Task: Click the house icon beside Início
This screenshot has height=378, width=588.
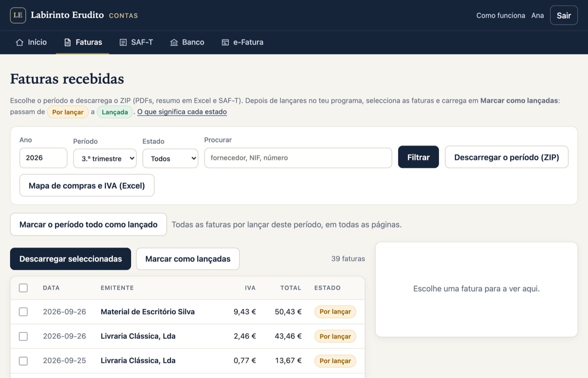Action: click(x=19, y=42)
